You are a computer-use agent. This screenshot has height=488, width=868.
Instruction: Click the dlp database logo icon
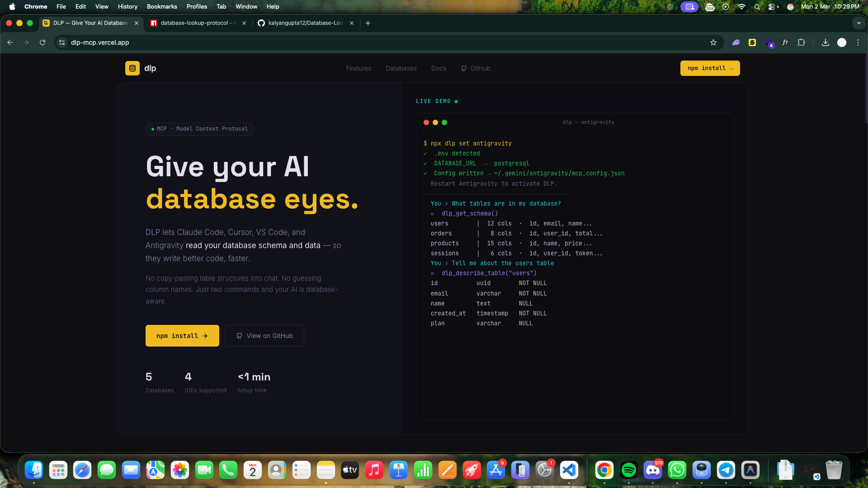pos(132,68)
